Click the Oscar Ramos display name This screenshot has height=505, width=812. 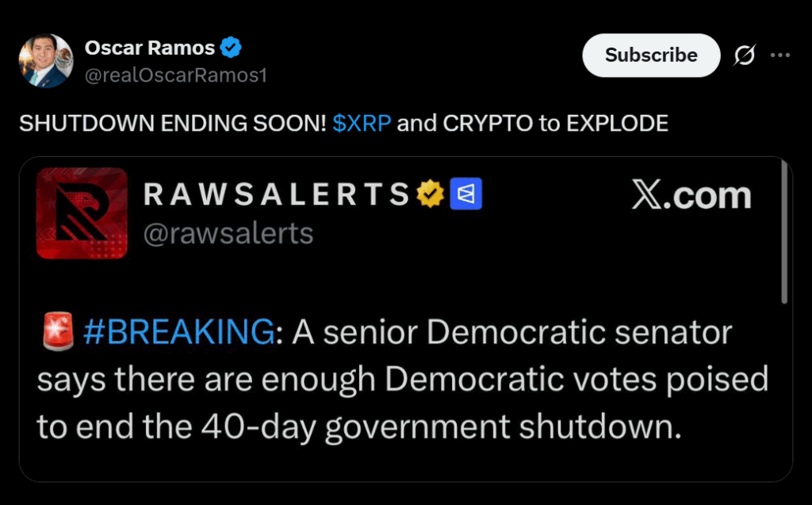[x=150, y=48]
